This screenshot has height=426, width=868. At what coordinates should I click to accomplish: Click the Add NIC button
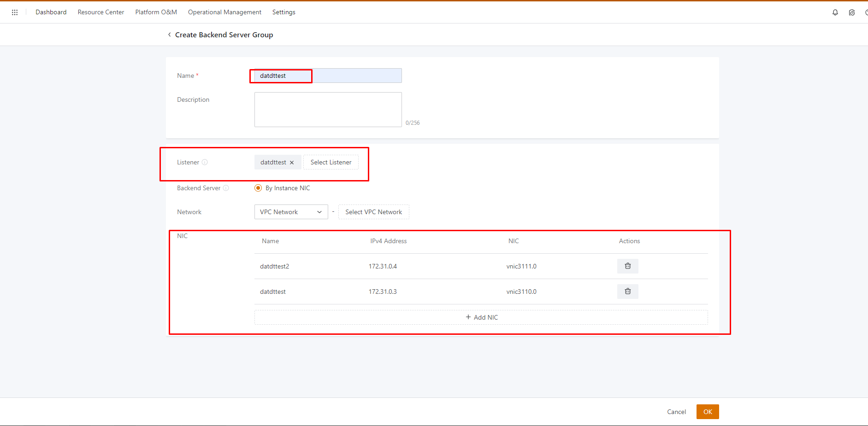click(x=481, y=317)
